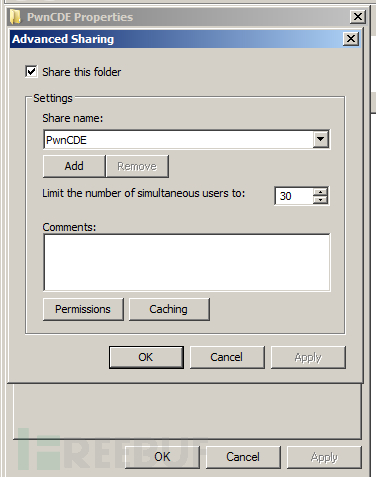Open the Share name dropdown arrow
Viewport: 376px width, 477px height.
[321, 139]
